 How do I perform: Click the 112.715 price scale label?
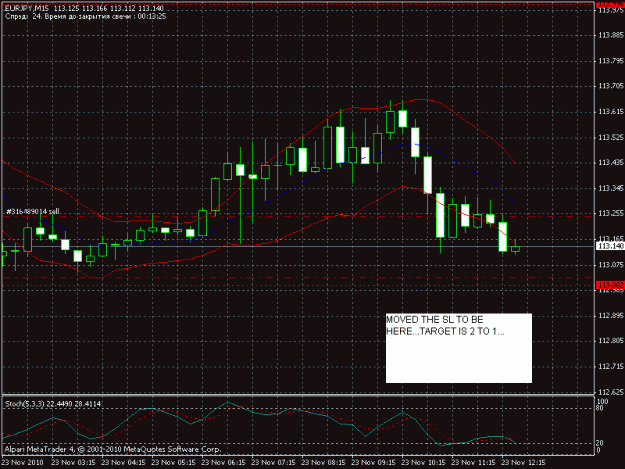tap(611, 366)
